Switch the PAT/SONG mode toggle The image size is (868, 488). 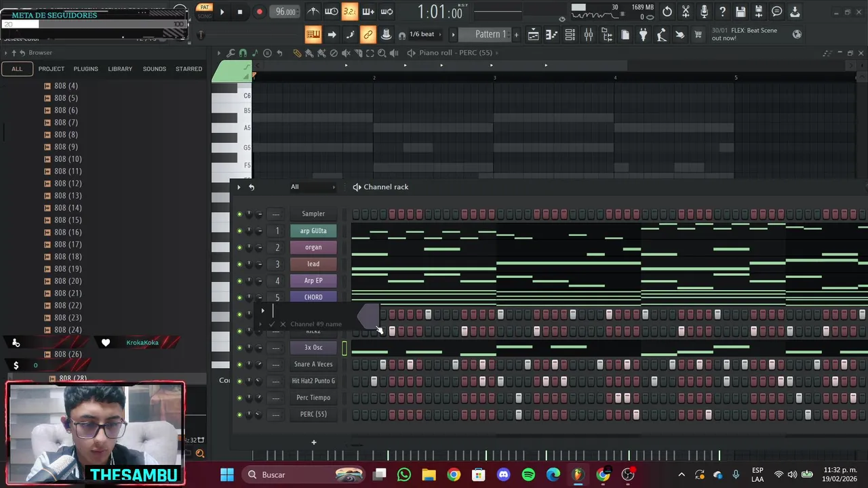pos(204,12)
